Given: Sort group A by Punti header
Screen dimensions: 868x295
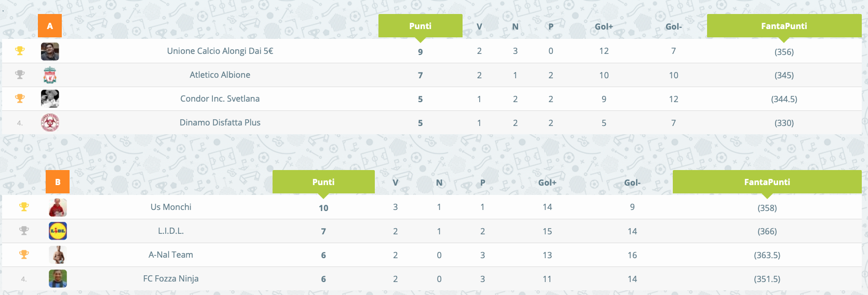Looking at the screenshot, I should coord(421,26).
